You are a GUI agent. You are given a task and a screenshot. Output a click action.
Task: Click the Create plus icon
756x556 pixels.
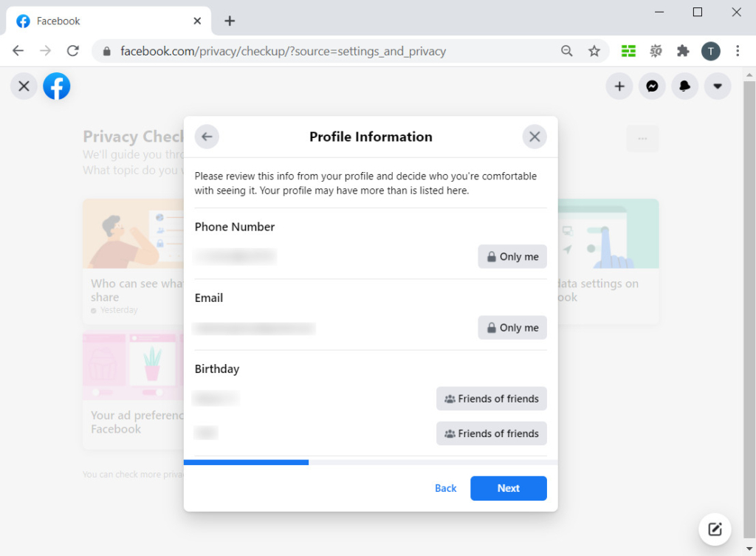click(619, 86)
